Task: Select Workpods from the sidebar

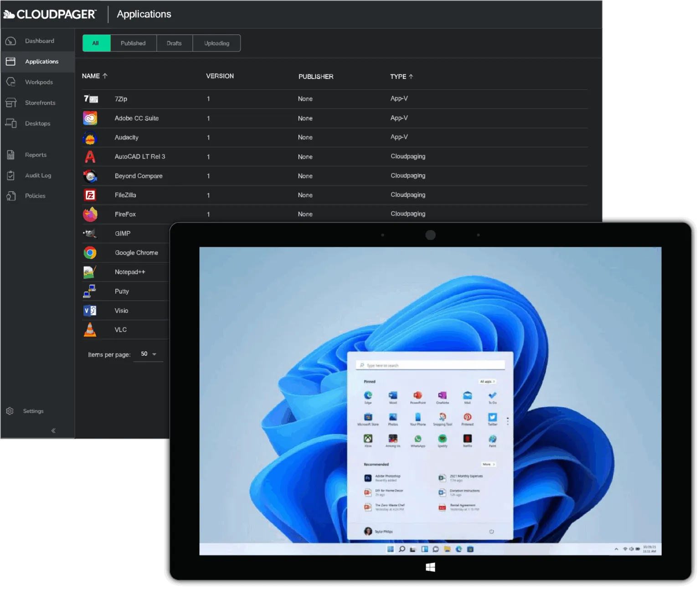Action: (39, 82)
